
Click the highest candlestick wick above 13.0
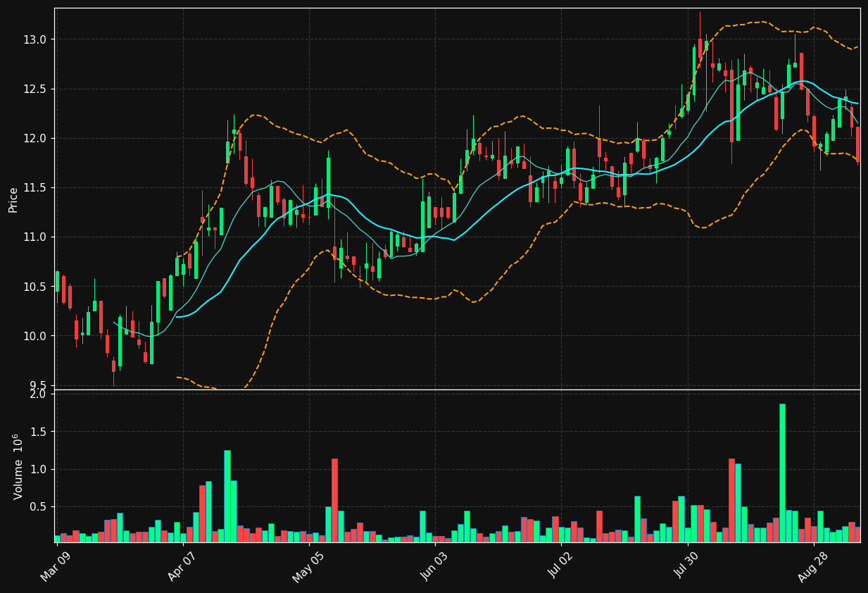pyautogui.click(x=700, y=25)
